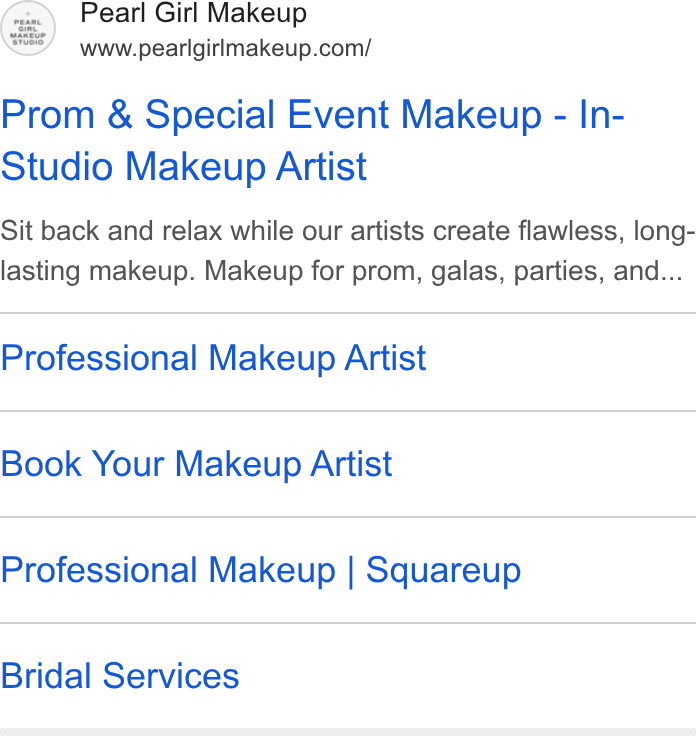Click the 'lasting makeup. Makeup for prom' snippet line
This screenshot has height=736, width=696.
coord(342,271)
